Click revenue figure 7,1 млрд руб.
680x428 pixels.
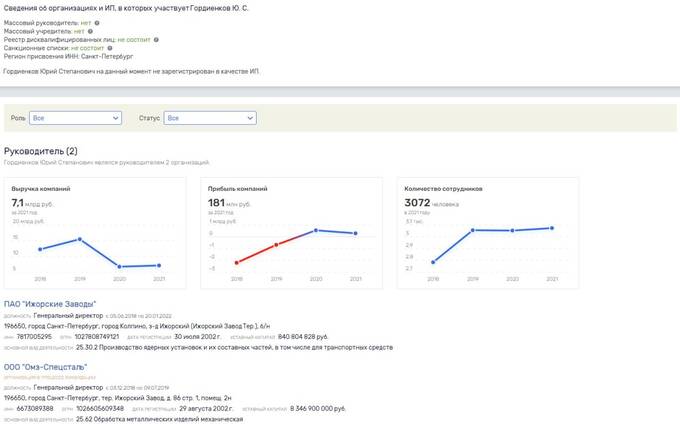(x=33, y=203)
